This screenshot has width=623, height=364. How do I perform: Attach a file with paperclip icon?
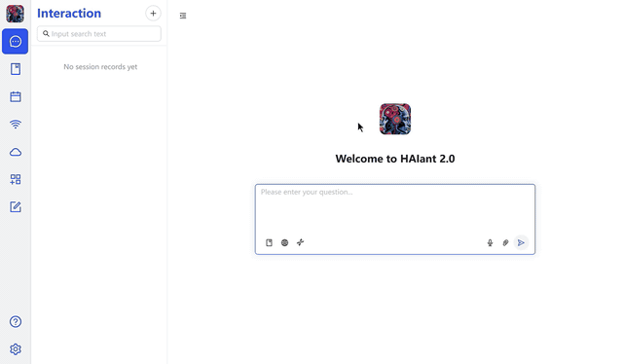tap(505, 242)
